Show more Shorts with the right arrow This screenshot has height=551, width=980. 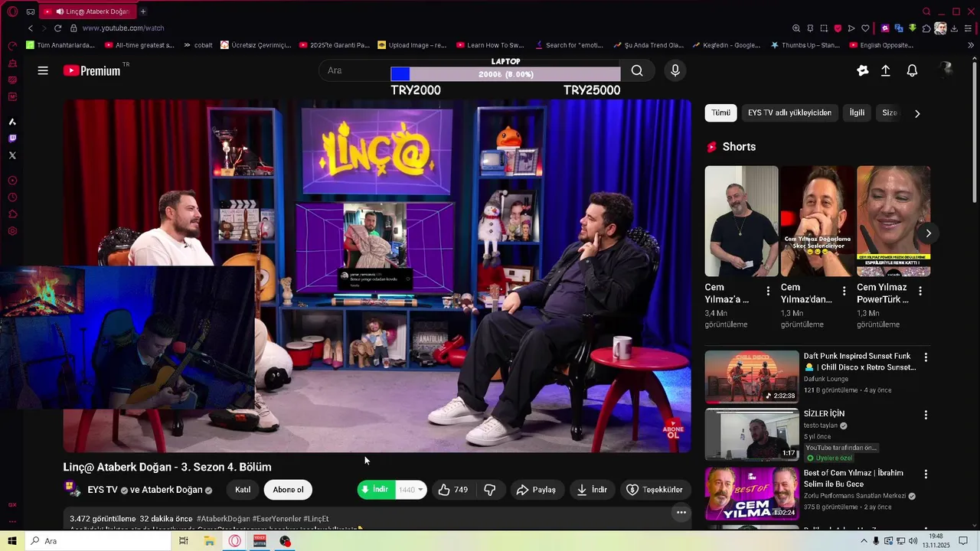(x=928, y=233)
